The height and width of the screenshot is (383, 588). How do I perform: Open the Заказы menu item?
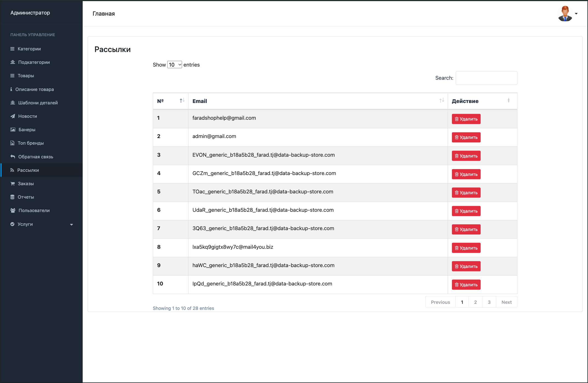pos(41,184)
